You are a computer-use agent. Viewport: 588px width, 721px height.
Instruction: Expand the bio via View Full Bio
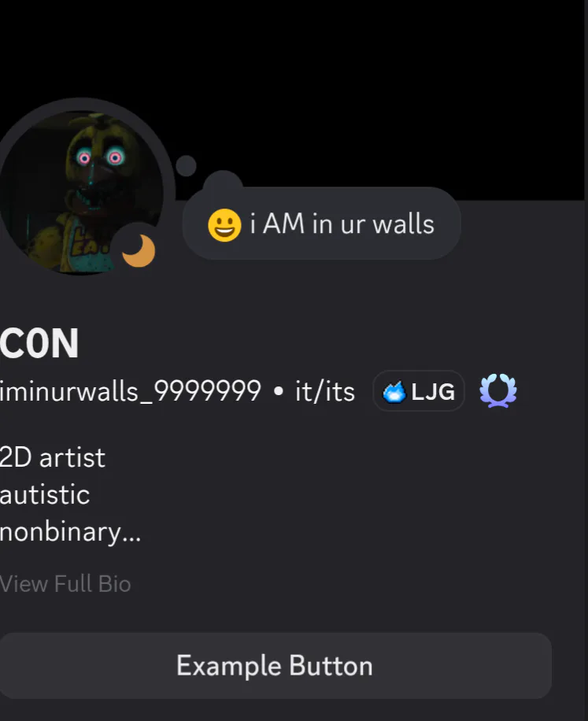(x=65, y=584)
